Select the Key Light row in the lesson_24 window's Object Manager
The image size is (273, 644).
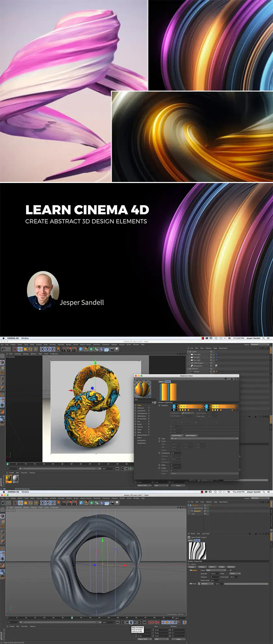197,360
